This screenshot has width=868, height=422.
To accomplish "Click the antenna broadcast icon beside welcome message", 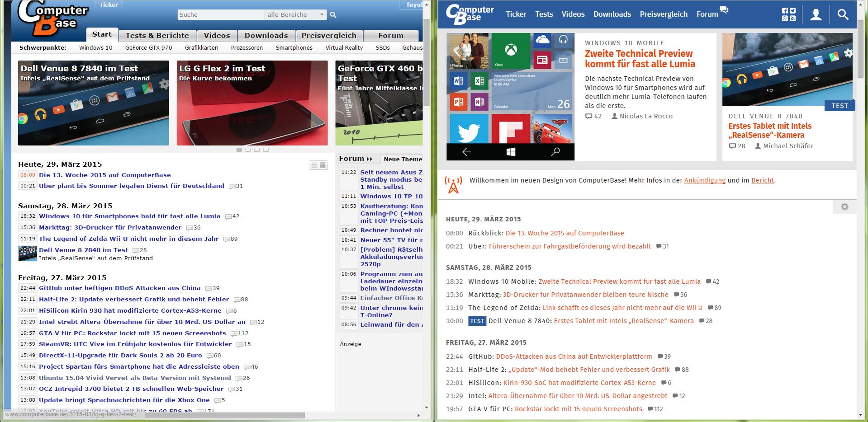I will click(453, 185).
